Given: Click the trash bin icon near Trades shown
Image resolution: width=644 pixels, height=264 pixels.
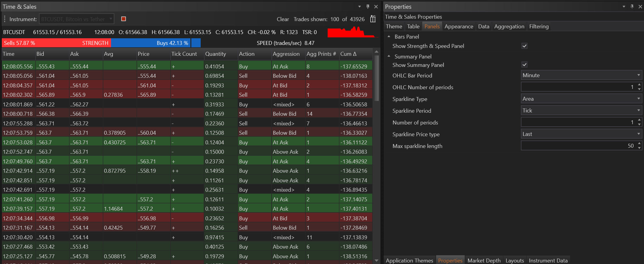Looking at the screenshot, I should click(x=373, y=19).
